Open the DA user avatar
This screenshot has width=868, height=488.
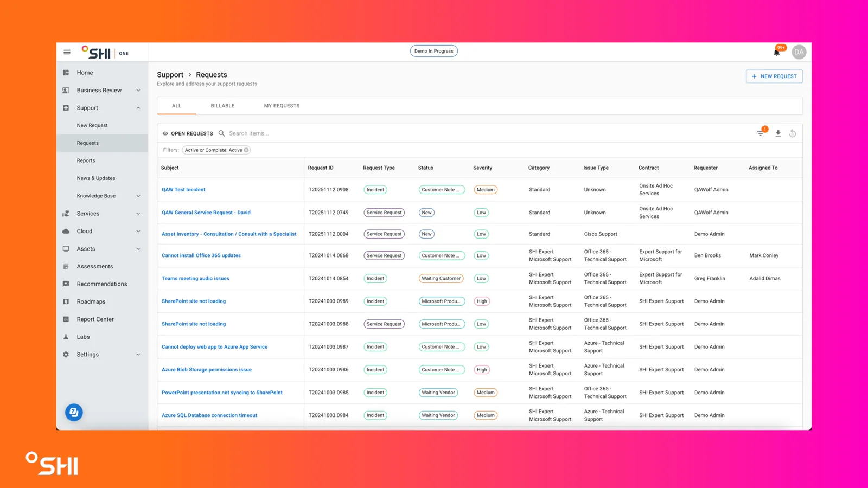799,52
